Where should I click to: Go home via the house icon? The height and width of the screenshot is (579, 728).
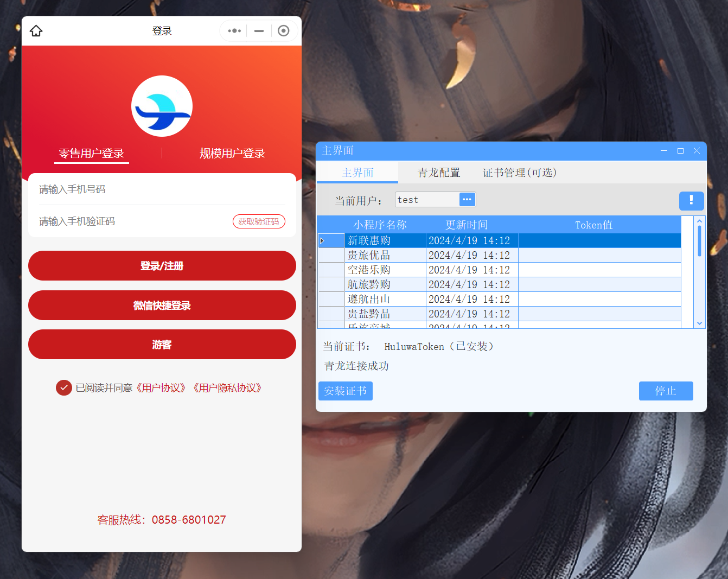click(x=36, y=31)
